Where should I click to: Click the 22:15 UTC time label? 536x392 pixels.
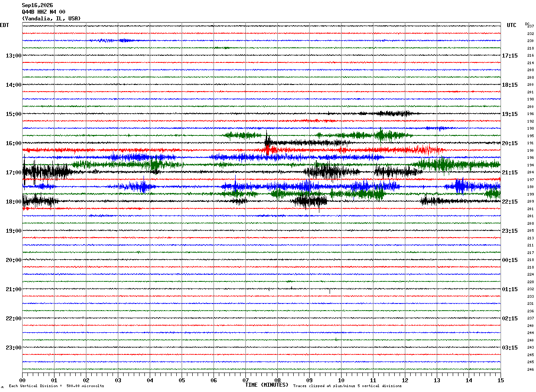[x=510, y=202]
